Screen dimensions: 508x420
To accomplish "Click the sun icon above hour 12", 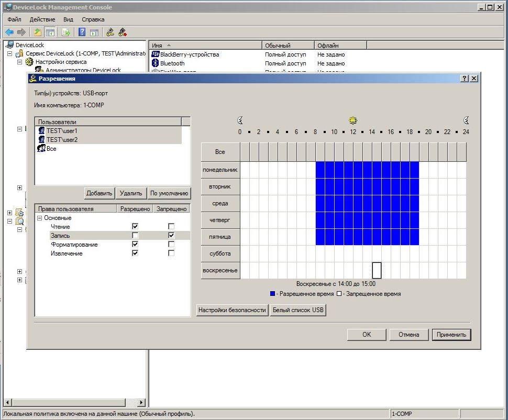I will [353, 120].
